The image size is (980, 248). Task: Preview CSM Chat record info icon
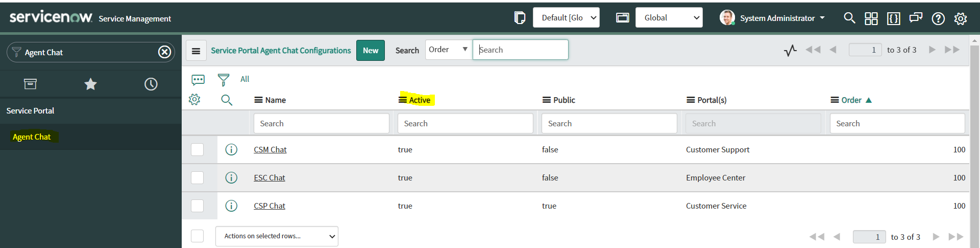click(231, 149)
